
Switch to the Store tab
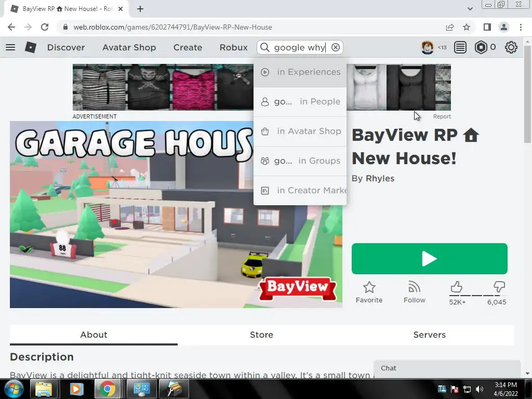pos(261,335)
